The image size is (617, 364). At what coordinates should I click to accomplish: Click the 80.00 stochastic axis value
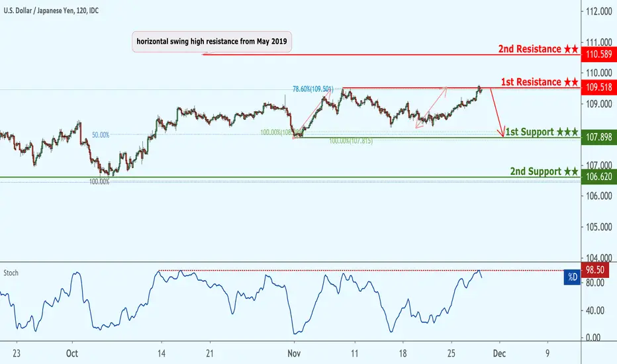(x=595, y=283)
